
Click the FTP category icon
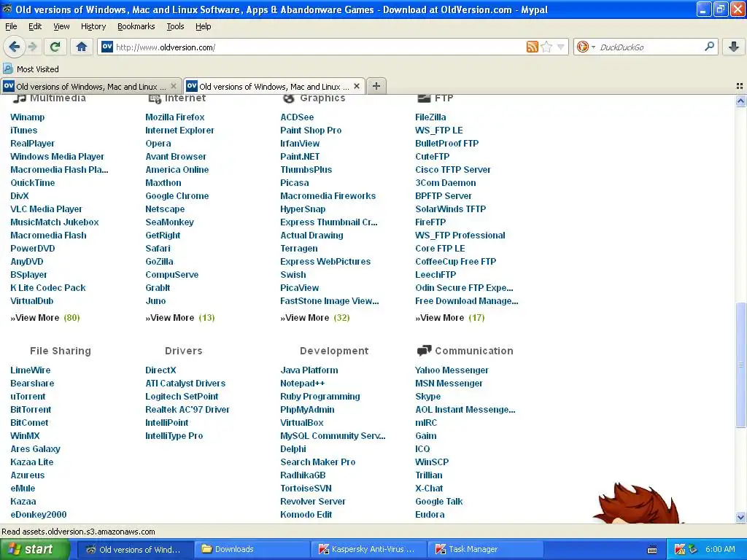click(424, 98)
